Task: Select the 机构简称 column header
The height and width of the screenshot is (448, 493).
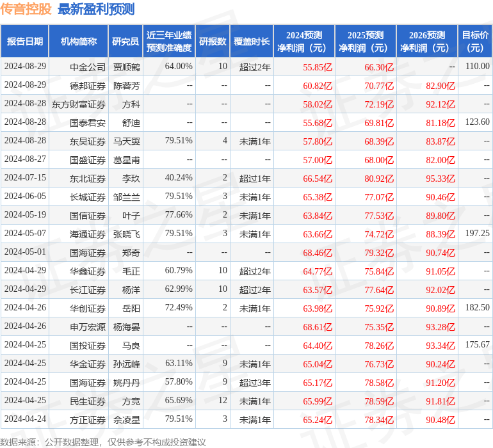Action: 79,41
